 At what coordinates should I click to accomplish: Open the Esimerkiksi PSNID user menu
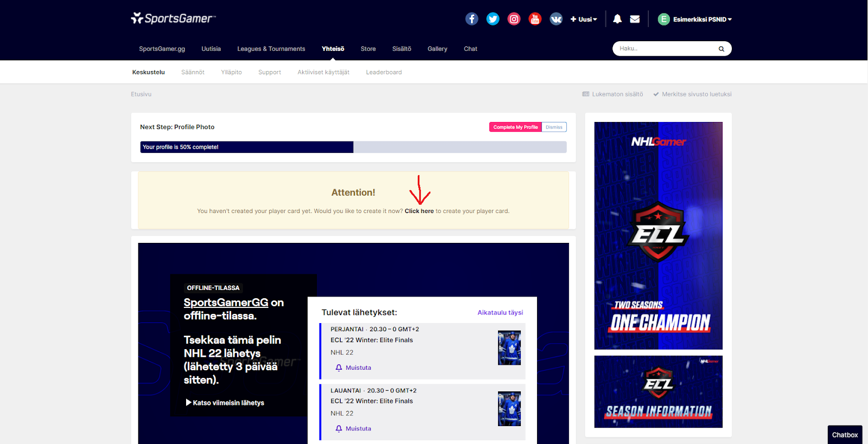tap(695, 20)
